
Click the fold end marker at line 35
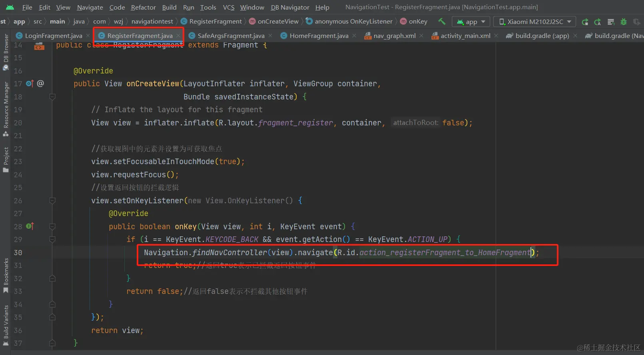coord(52,317)
